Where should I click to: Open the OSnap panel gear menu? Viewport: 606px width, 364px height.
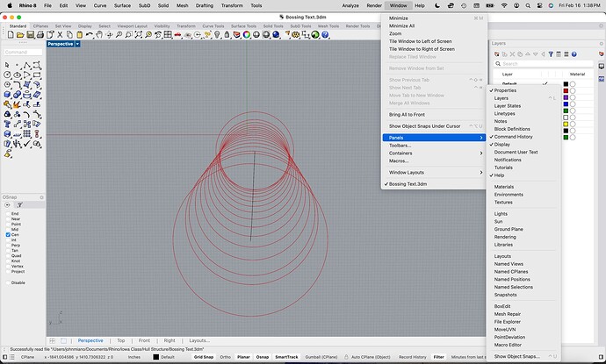42,197
